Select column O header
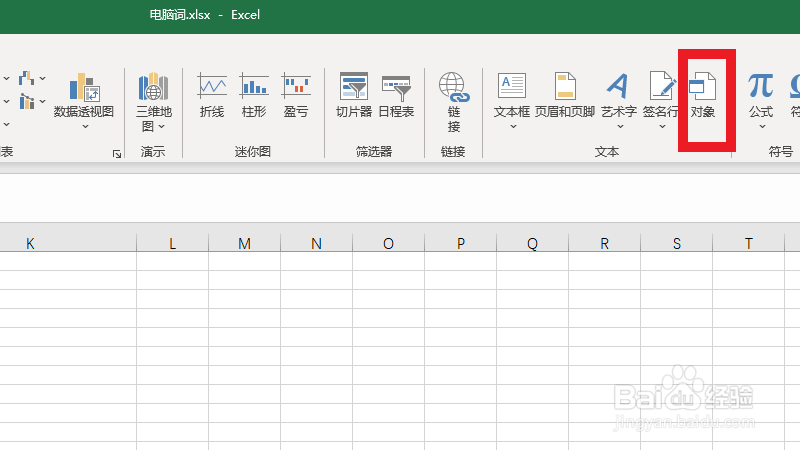This screenshot has height=450, width=800. pos(388,243)
